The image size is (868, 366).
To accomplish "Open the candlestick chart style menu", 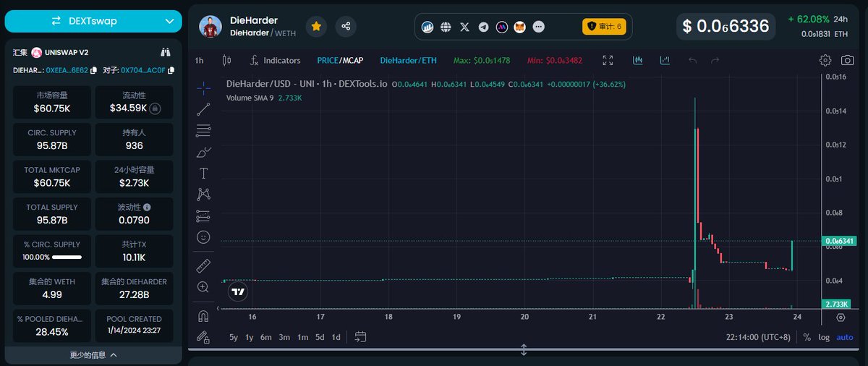I will click(226, 61).
